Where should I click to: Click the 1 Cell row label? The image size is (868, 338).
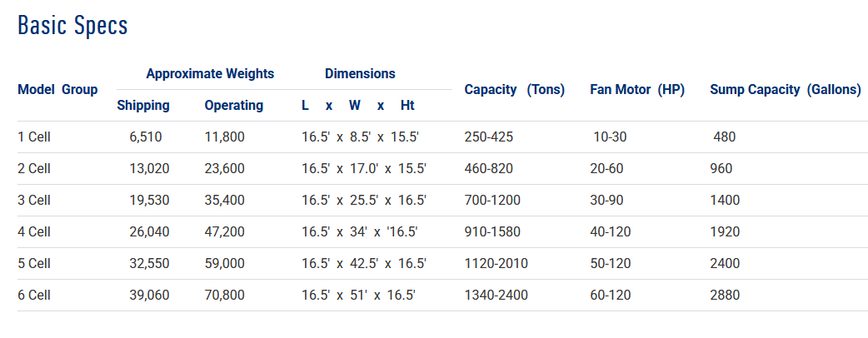[x=34, y=137]
